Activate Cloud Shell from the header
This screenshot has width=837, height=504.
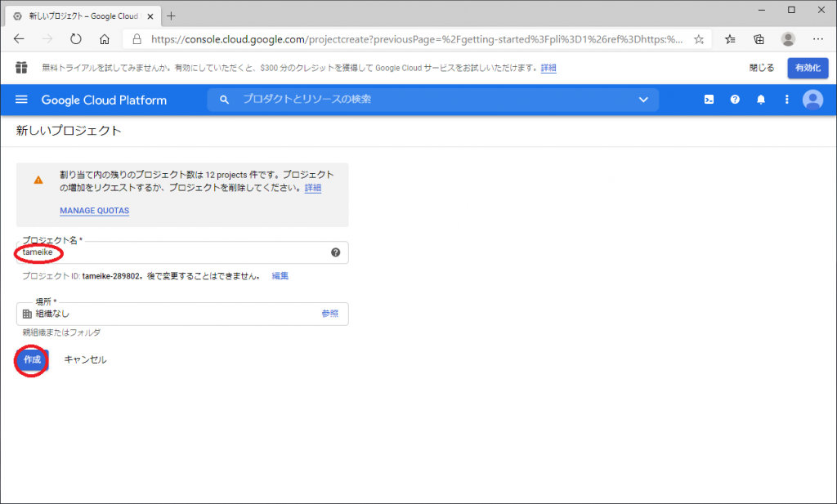click(x=709, y=100)
